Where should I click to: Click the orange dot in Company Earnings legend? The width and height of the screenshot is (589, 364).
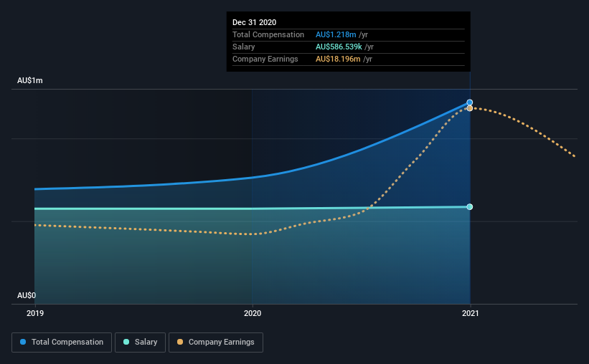tap(180, 342)
